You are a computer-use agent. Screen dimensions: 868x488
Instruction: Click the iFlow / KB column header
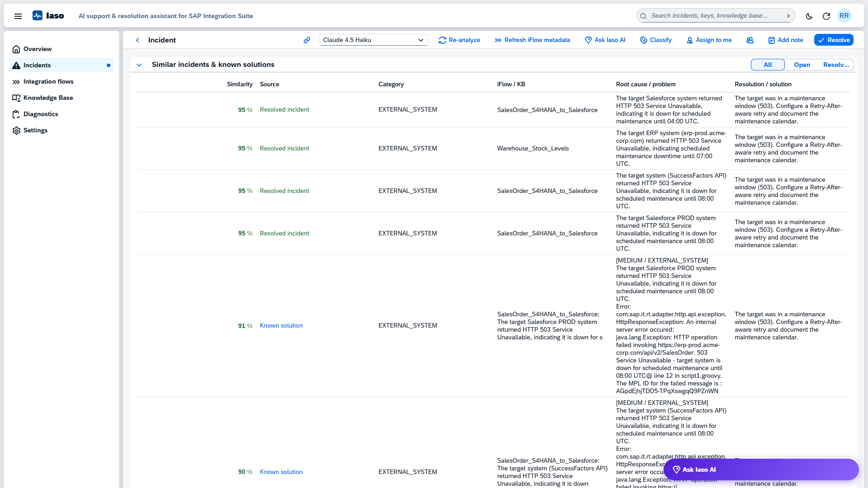click(511, 84)
